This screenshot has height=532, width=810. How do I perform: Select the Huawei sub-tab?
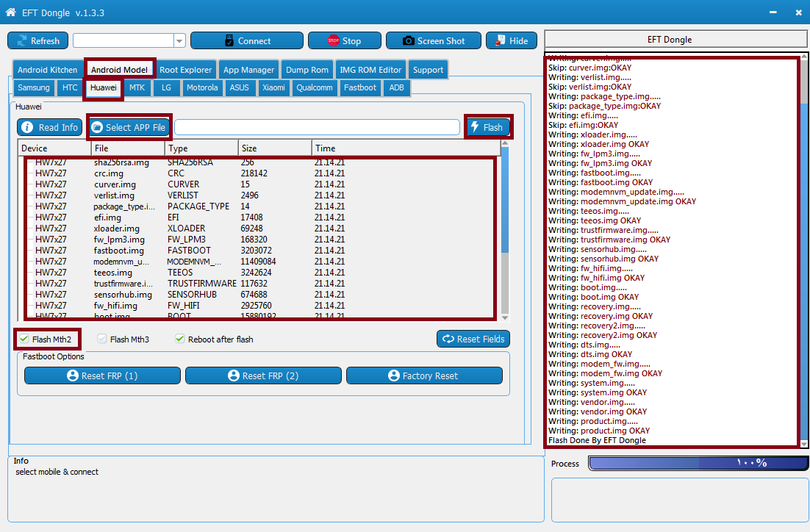tap(104, 87)
